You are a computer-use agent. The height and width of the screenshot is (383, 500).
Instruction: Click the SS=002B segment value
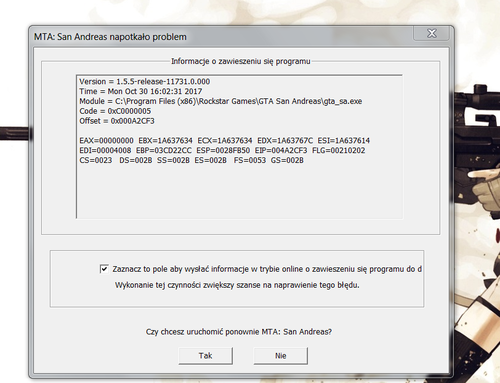(173, 160)
